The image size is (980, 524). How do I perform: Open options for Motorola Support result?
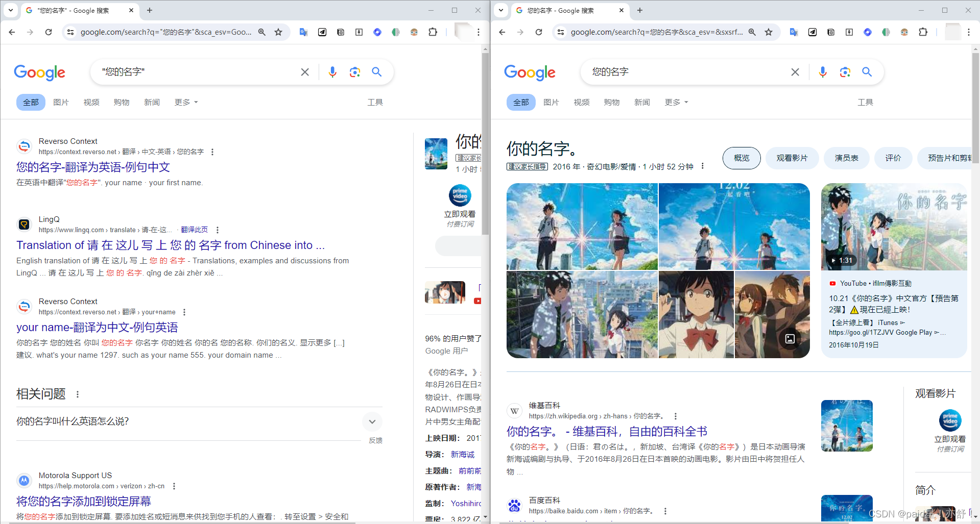(x=174, y=486)
